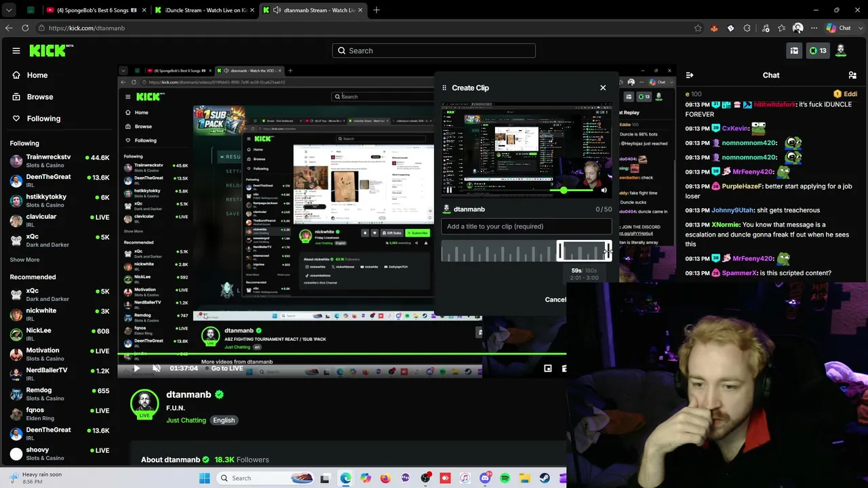Close the Create Clip dialog
Image resolution: width=868 pixels, height=488 pixels.
603,87
